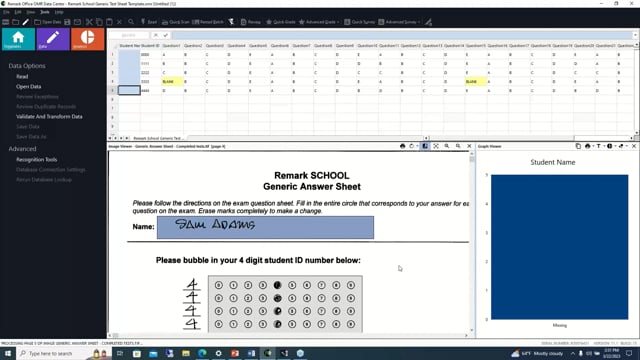Open the Tools menu

44,12
